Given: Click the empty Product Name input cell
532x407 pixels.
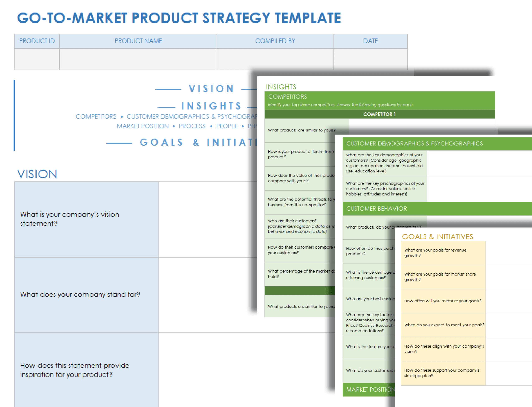Looking at the screenshot, I should point(138,59).
